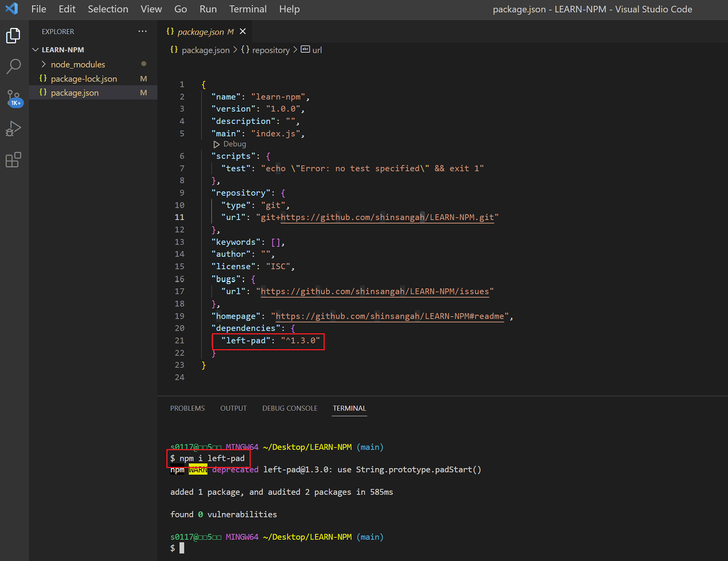728x561 pixels.
Task: Open the Run and Debug view
Action: pyautogui.click(x=13, y=129)
